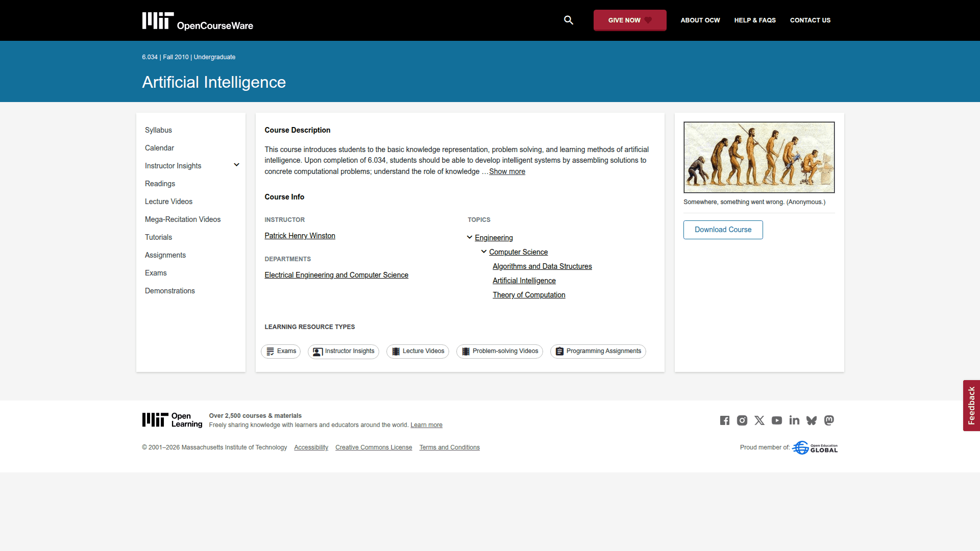Click the Programming Assignments resource chip
Viewport: 980px width, 551px height.
tap(598, 351)
